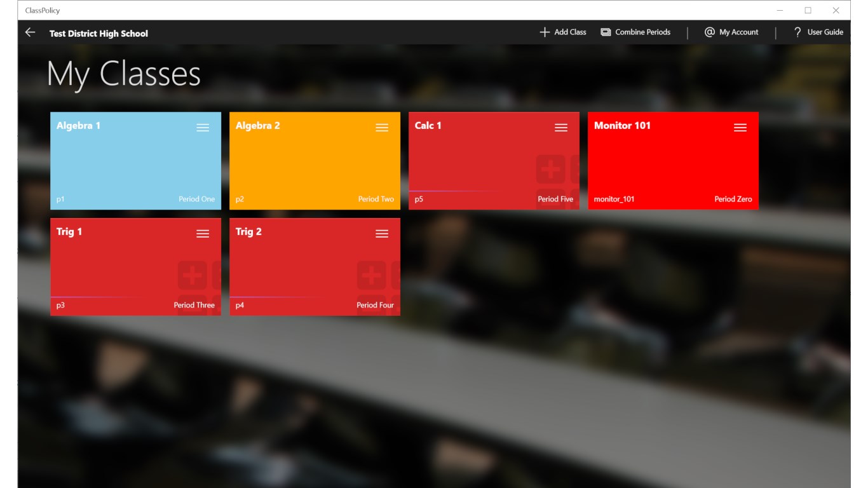Click the My Classes page heading
Screen dimensions: 868x488
(x=124, y=74)
